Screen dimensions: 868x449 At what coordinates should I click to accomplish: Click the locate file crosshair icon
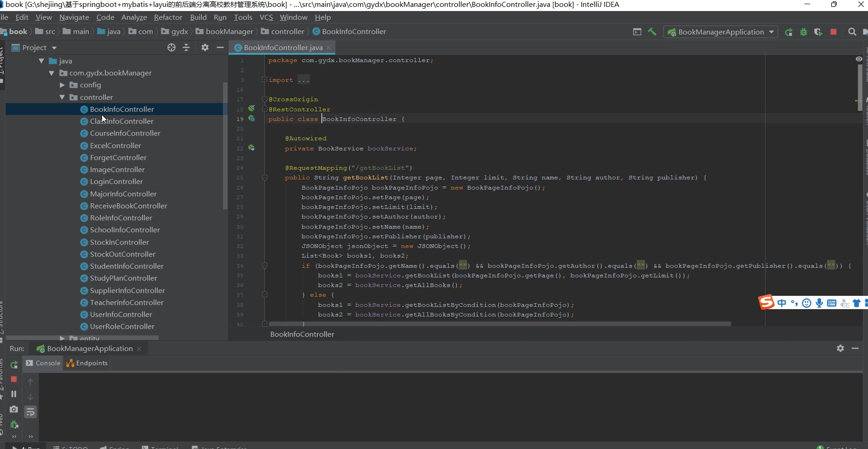pos(171,47)
